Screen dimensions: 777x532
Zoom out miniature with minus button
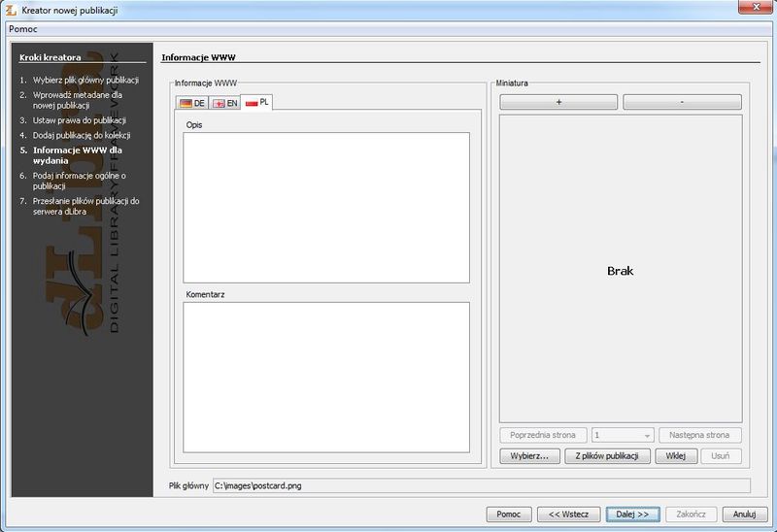[682, 102]
